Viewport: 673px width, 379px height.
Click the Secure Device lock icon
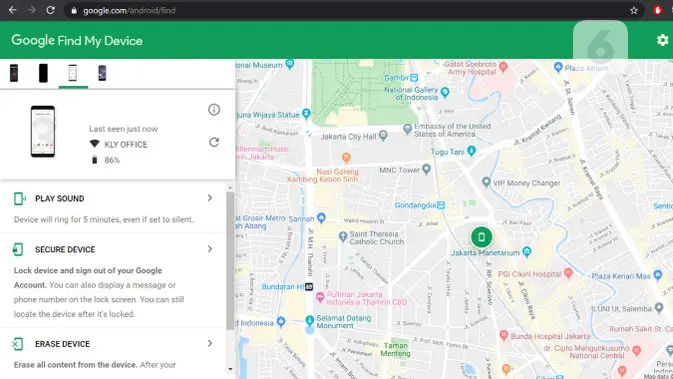click(x=18, y=249)
